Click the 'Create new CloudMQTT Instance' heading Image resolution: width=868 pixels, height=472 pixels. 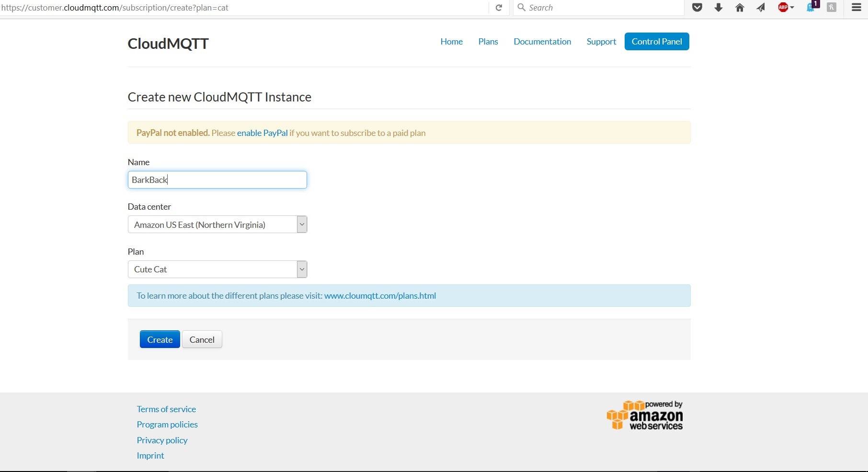(219, 97)
